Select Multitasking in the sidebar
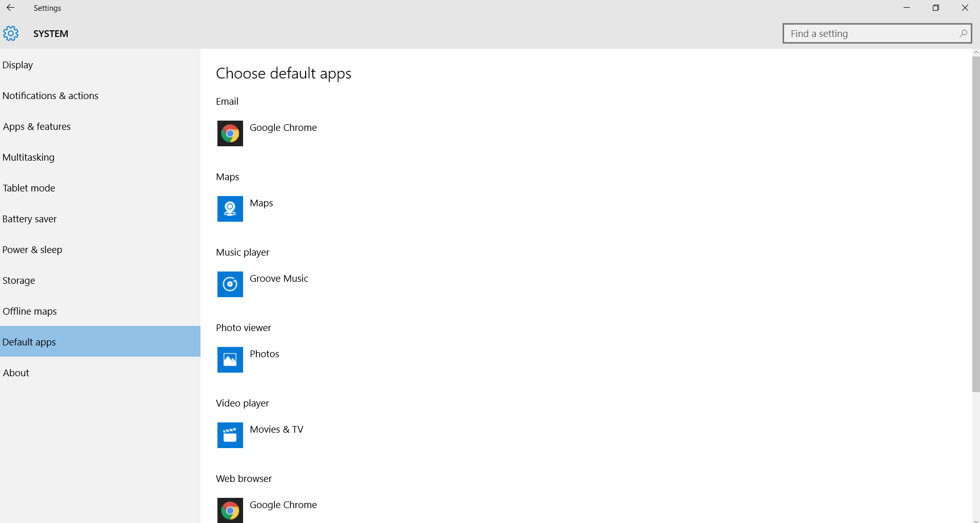980x523 pixels. pyautogui.click(x=100, y=157)
